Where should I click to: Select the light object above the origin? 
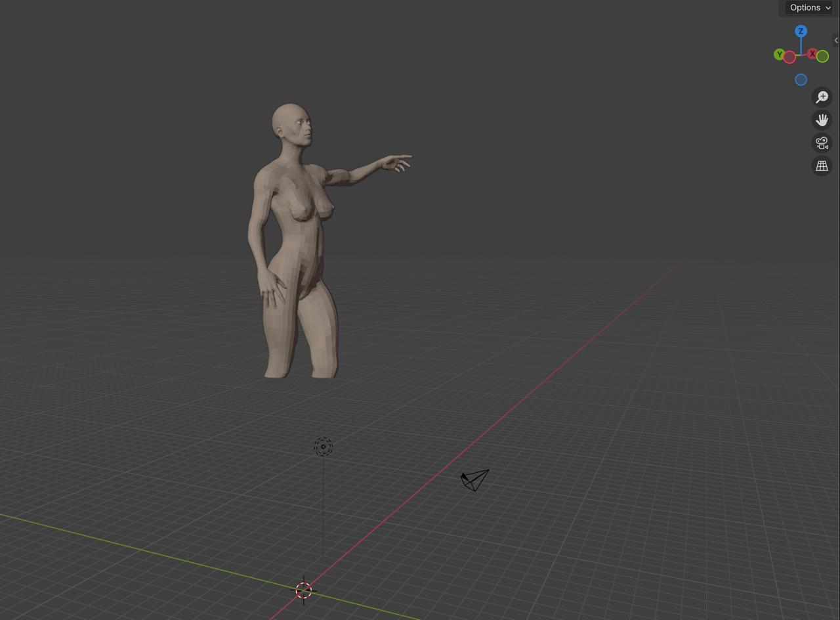point(323,447)
